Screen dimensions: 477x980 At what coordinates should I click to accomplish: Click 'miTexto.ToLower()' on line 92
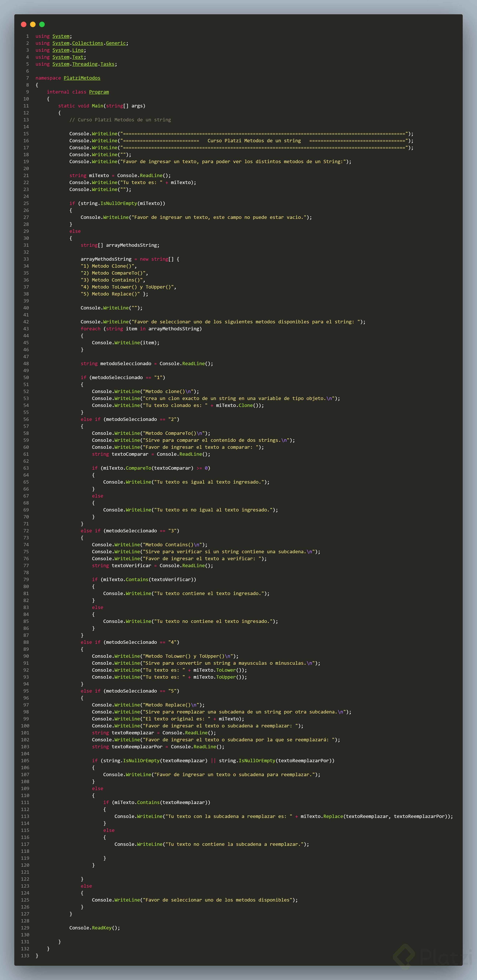(219, 670)
